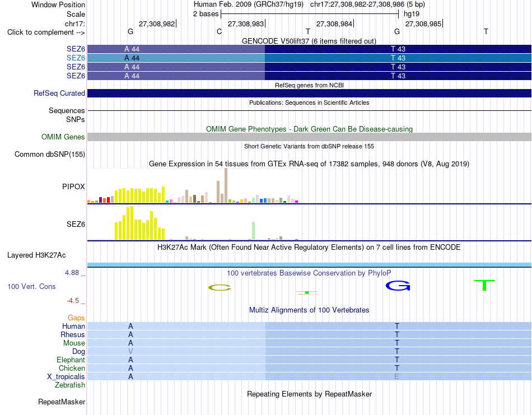
Task: Click the 100 Vert. Cons label
Action: 31,286
